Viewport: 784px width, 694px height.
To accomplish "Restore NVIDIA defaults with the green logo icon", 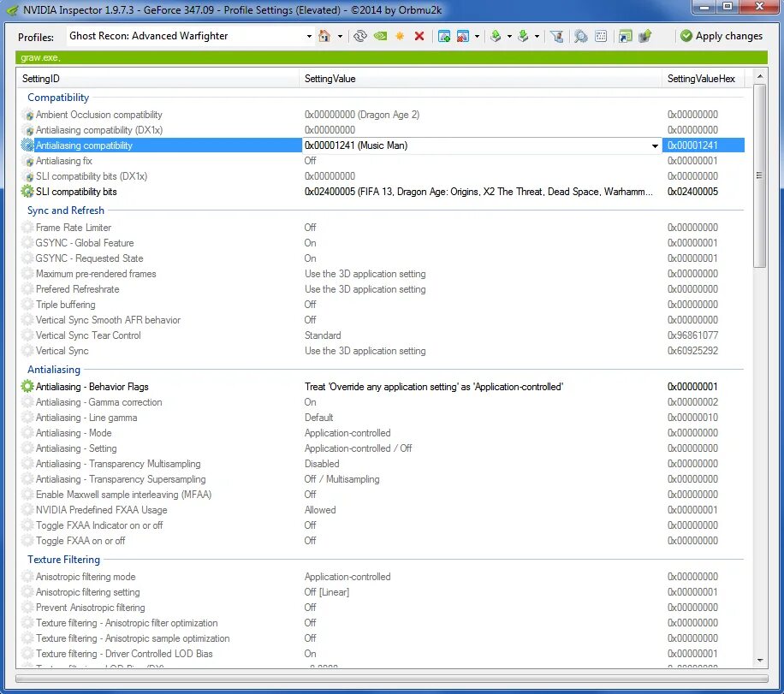I will 381,36.
